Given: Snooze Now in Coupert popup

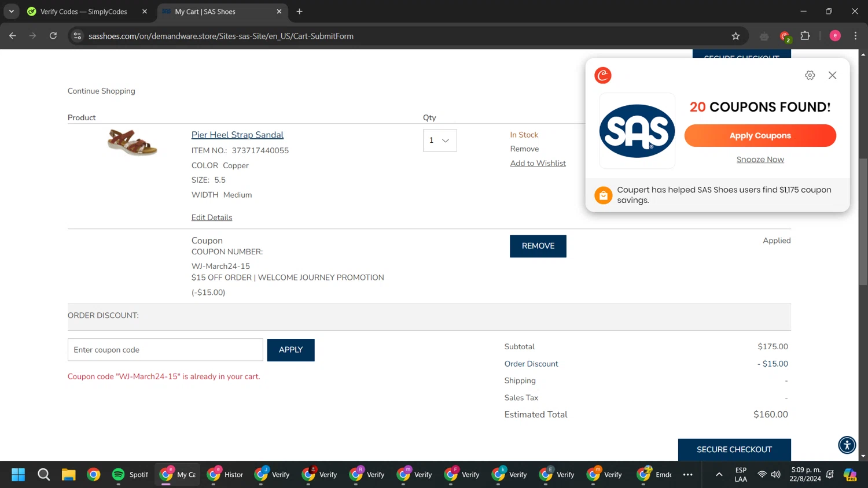Looking at the screenshot, I should pos(760,160).
